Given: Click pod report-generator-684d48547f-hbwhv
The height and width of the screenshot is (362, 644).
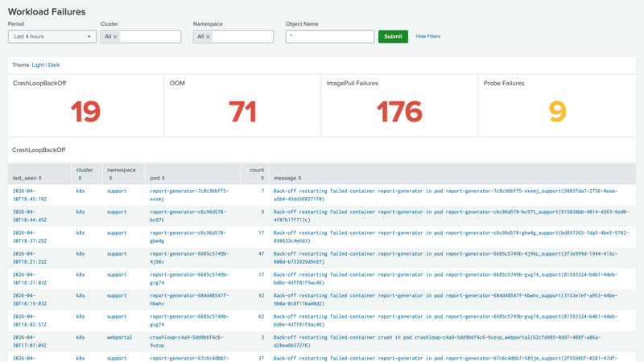Looking at the screenshot, I should click(x=189, y=299).
